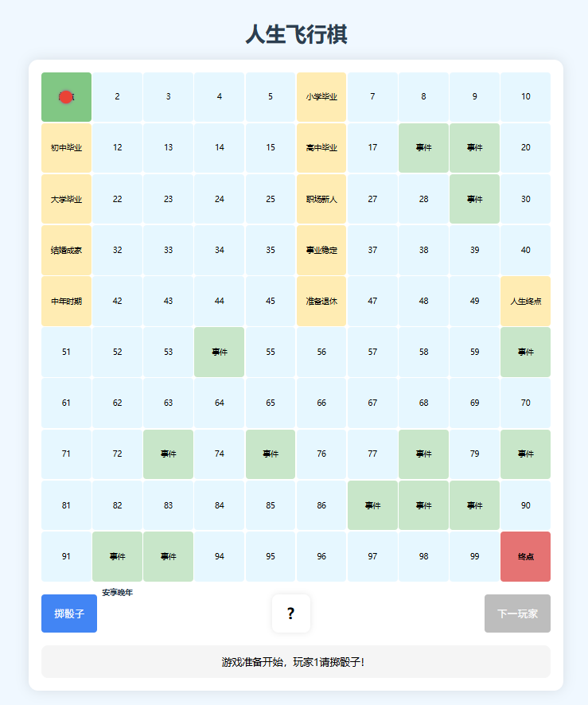Click the square numbered 66
This screenshot has width=588, height=705.
pyautogui.click(x=321, y=403)
